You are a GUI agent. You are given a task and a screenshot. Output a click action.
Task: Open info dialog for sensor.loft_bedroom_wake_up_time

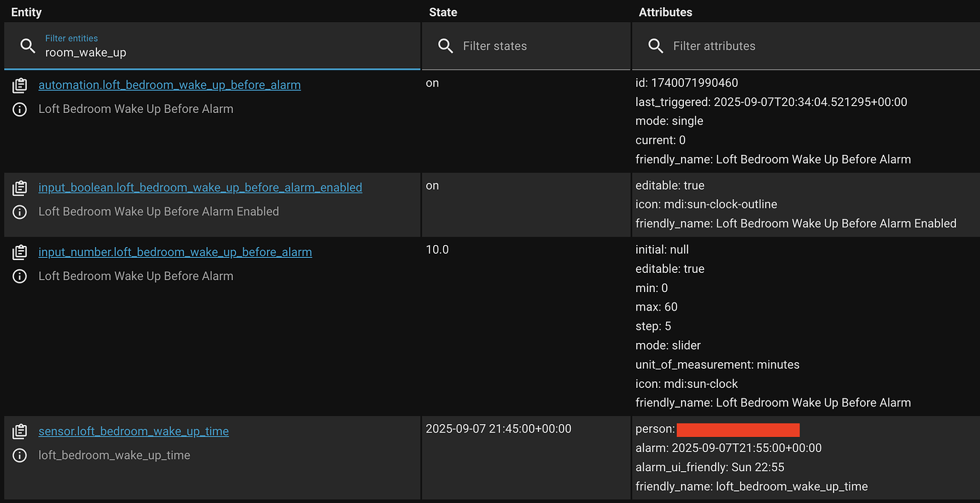19,455
